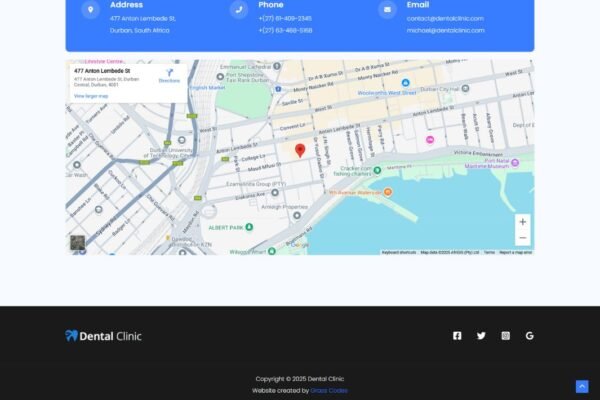Click Durban, South Africa address line
600x400 pixels.
click(140, 30)
